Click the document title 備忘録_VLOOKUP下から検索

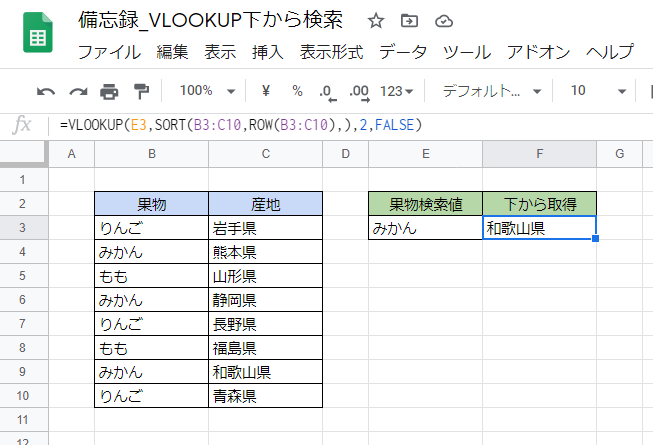tap(211, 20)
